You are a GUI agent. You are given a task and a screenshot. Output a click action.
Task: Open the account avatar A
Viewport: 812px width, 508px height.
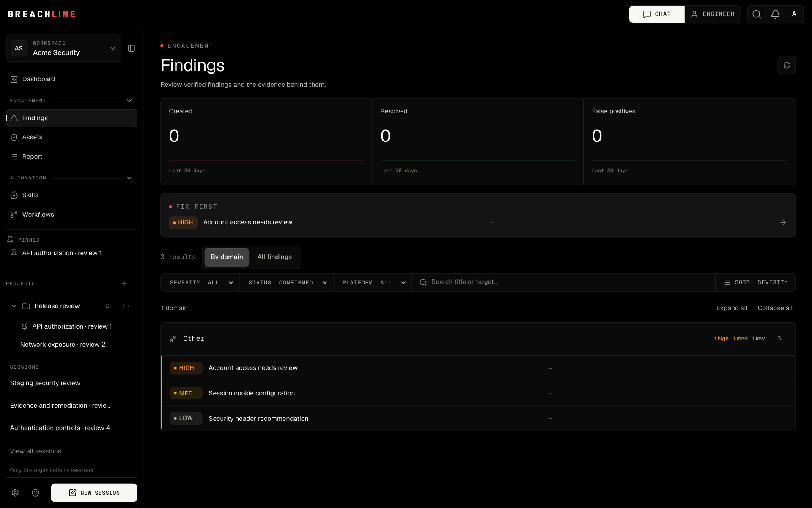pyautogui.click(x=794, y=14)
